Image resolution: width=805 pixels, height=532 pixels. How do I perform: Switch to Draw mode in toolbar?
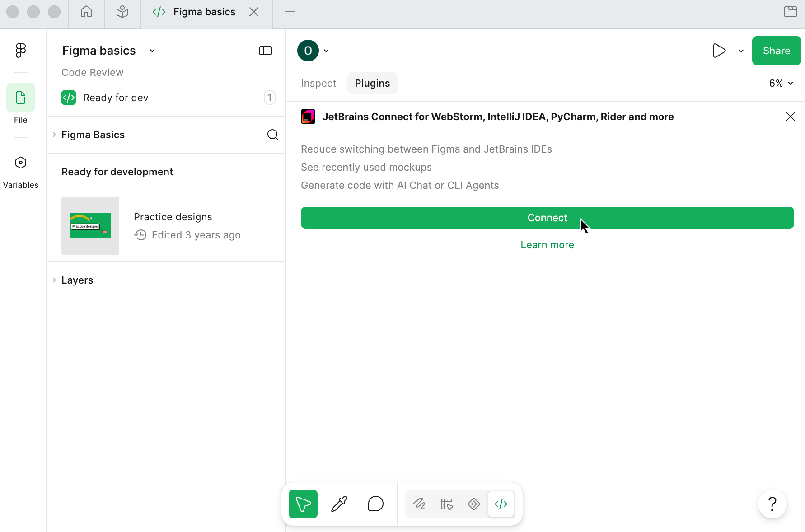click(420, 504)
